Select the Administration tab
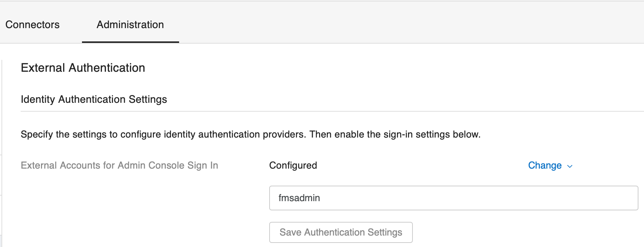This screenshot has width=644, height=247. point(130,25)
